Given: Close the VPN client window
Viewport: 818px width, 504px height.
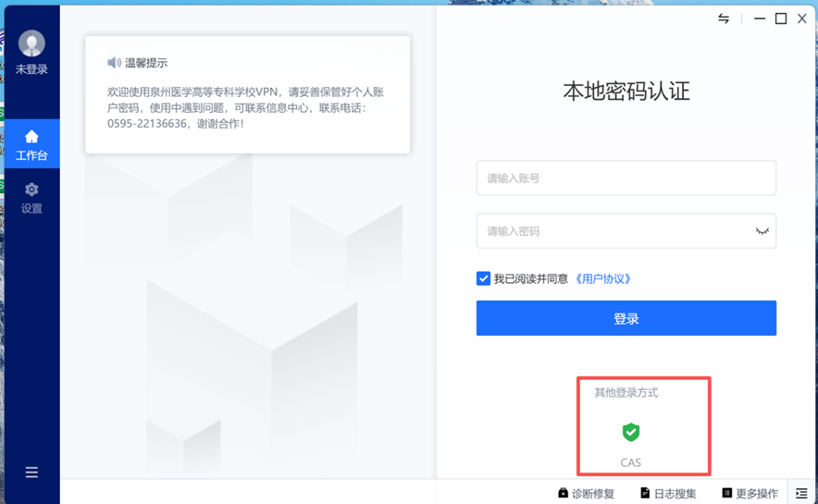Looking at the screenshot, I should click(x=802, y=18).
